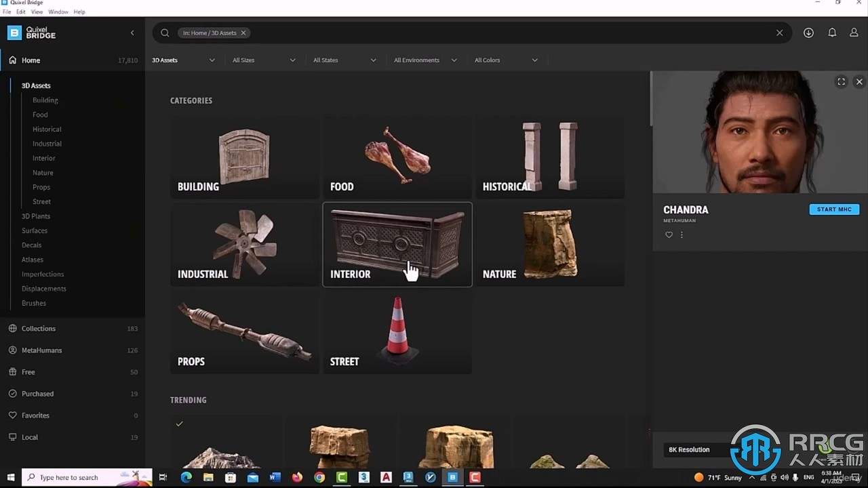The image size is (868, 488).
Task: Select the Props subcategory in sidebar
Action: pos(41,187)
